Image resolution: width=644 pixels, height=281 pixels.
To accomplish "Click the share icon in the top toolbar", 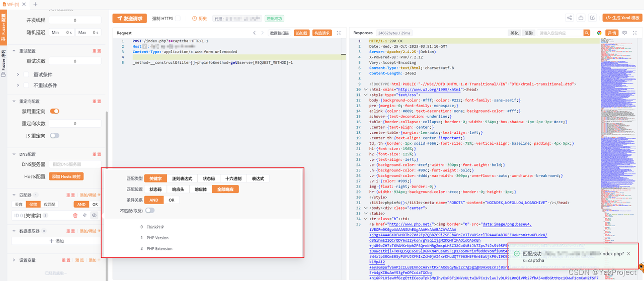I will 570,18.
